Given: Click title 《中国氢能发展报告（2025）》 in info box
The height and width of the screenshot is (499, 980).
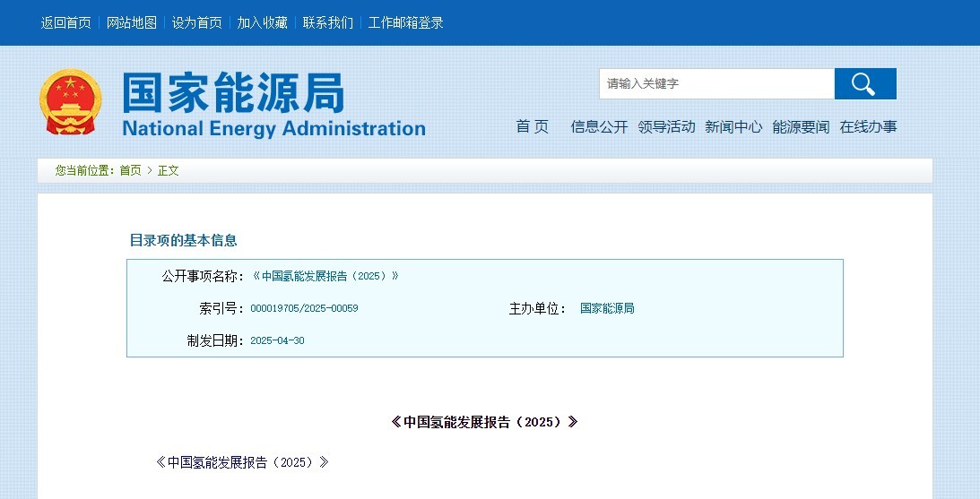Looking at the screenshot, I should [325, 276].
